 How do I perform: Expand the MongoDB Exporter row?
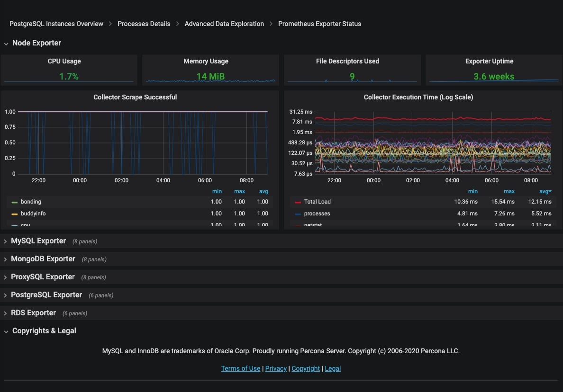point(43,259)
